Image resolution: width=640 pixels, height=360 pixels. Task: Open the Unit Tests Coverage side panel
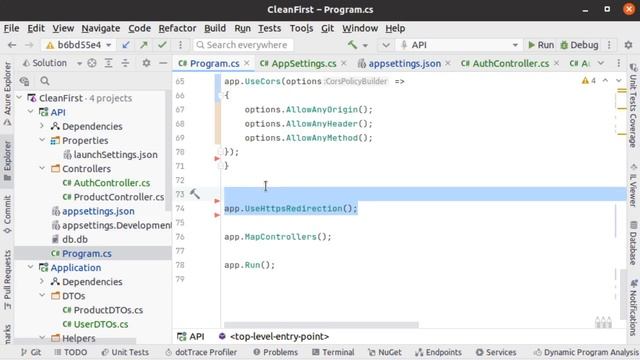coord(633,105)
